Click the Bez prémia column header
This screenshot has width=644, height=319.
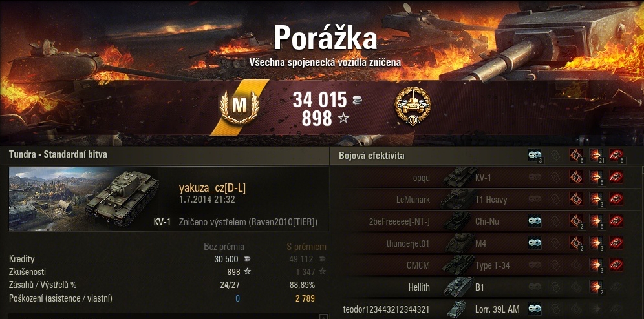[224, 247]
